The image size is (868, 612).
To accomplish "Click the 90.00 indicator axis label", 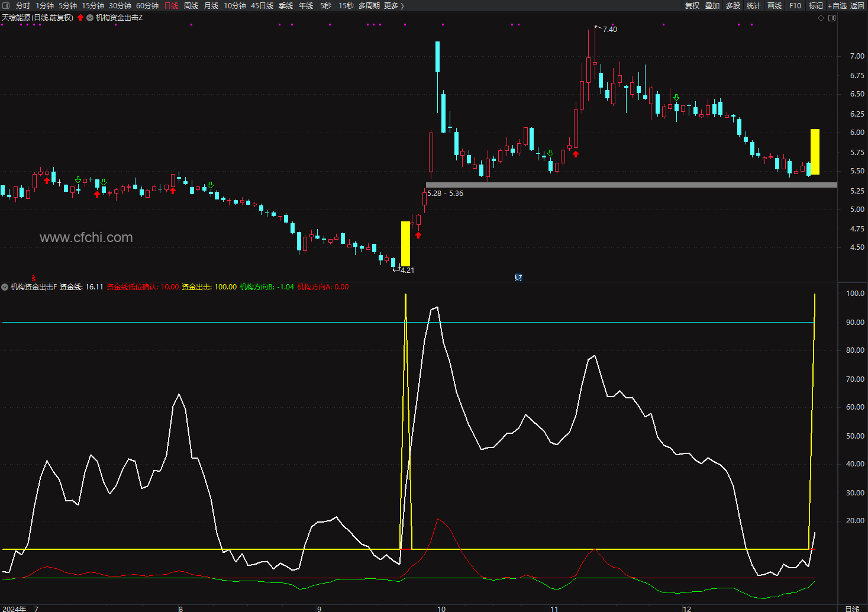I will click(x=856, y=323).
